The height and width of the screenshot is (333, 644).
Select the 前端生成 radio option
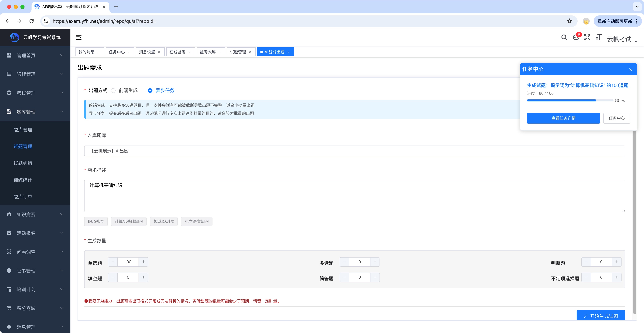coord(114,91)
